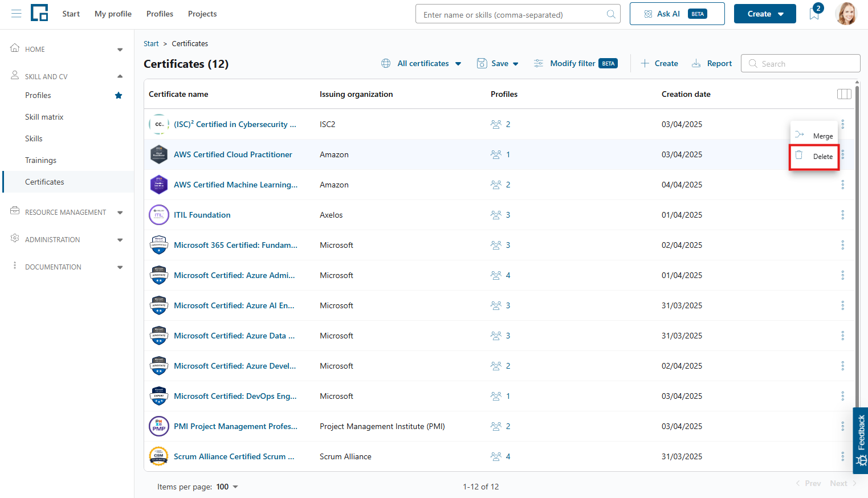Change items per page dropdown

(227, 487)
